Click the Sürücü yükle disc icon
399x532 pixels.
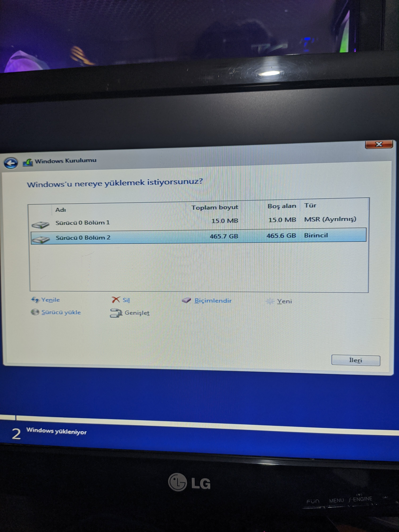point(35,312)
